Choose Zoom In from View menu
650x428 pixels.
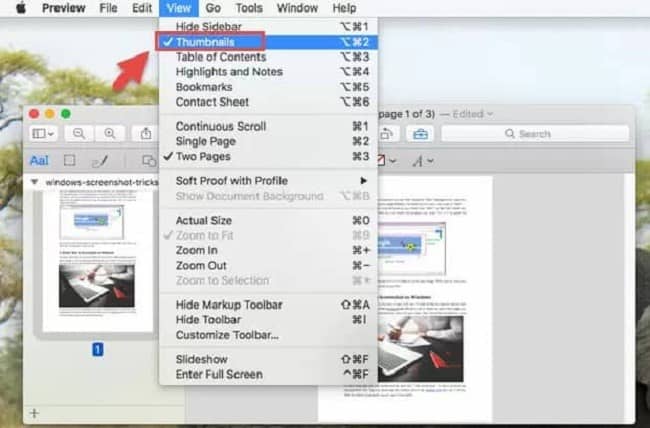pyautogui.click(x=268, y=250)
